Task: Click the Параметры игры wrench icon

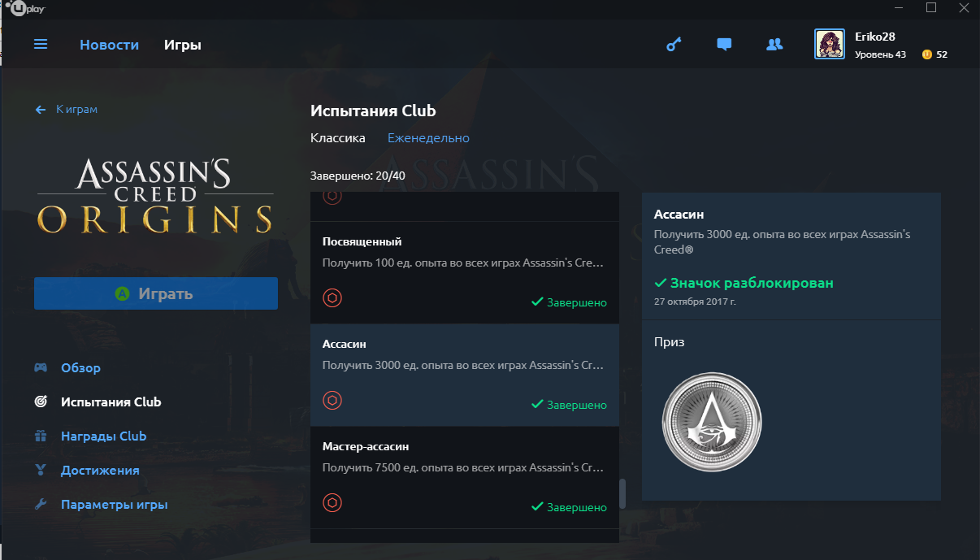Action: 41,504
